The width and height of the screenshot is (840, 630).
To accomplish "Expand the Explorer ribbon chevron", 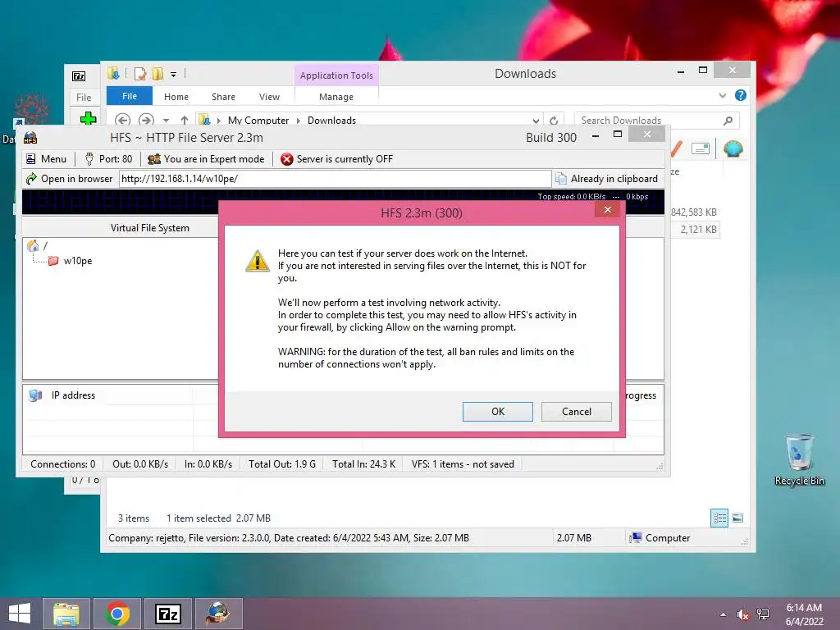I will tap(722, 95).
